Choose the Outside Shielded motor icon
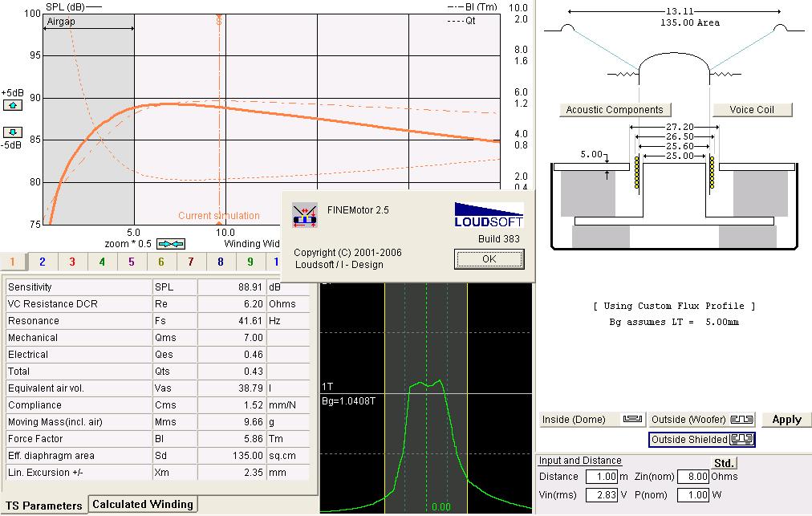812x516 pixels. pos(742,439)
